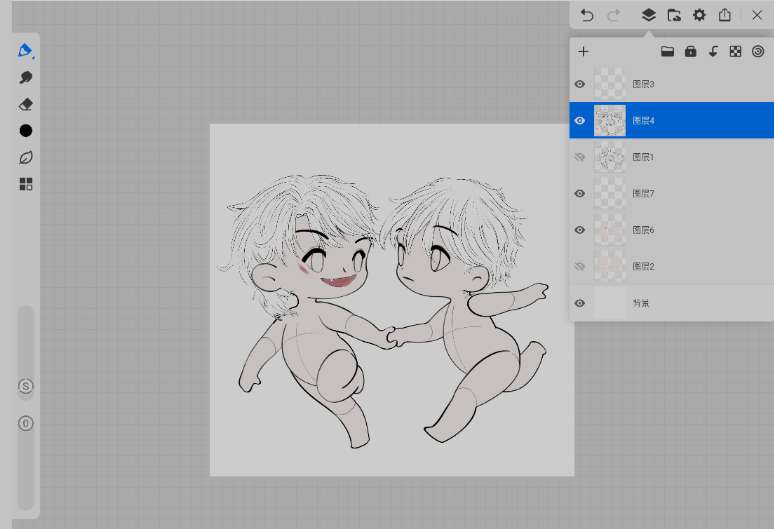Click the 图层4 layer thumbnail

[x=610, y=121]
